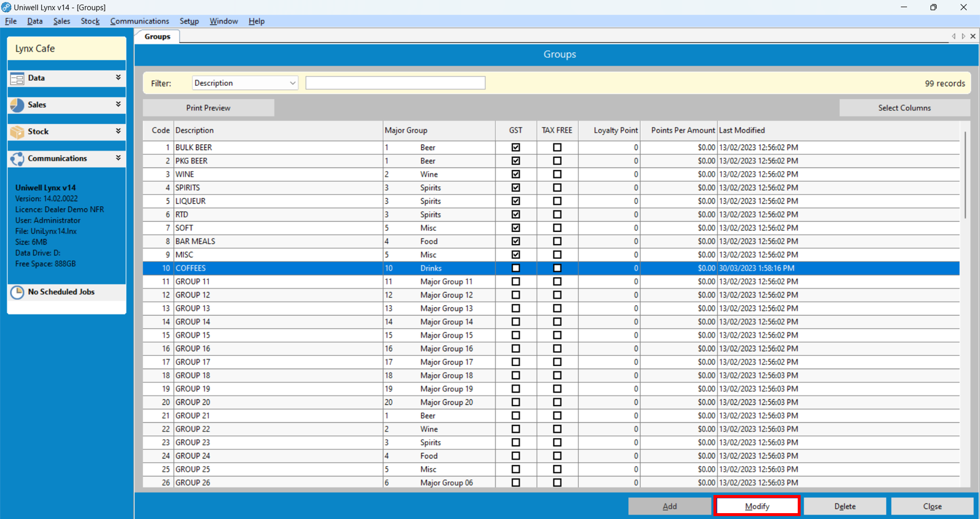980x519 pixels.
Task: Click the Data table icon in sidebar
Action: pos(17,78)
